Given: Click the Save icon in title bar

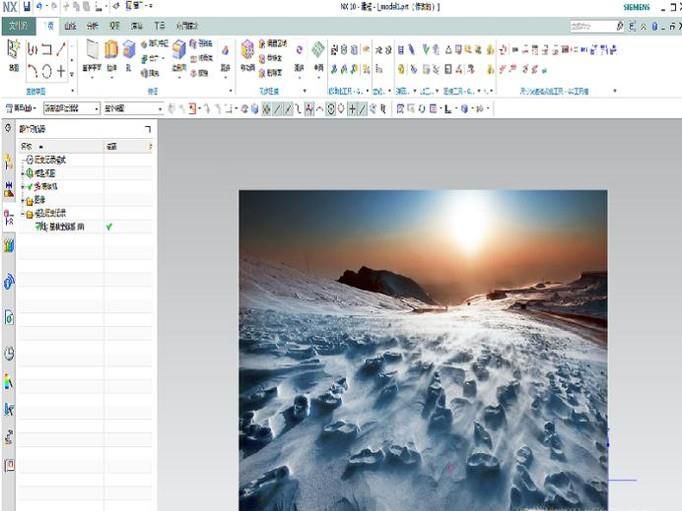Looking at the screenshot, I should pos(26,7).
